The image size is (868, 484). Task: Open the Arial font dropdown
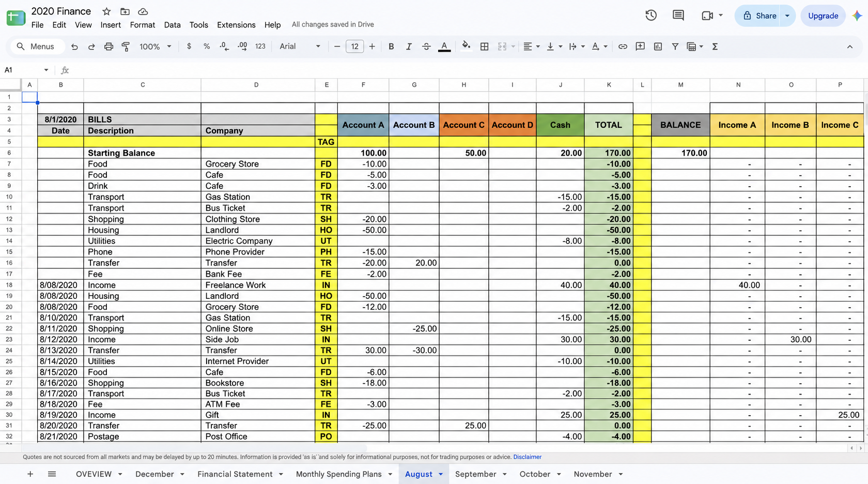(x=300, y=47)
